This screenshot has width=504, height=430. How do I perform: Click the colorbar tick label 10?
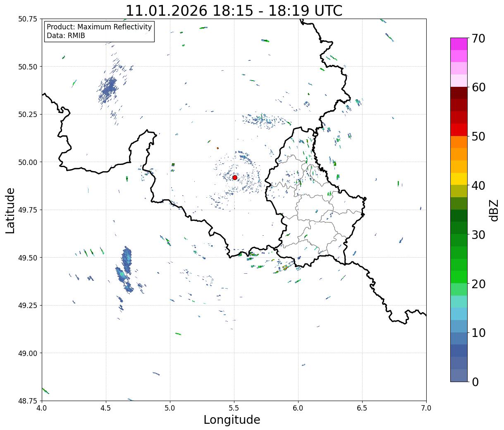coord(478,332)
